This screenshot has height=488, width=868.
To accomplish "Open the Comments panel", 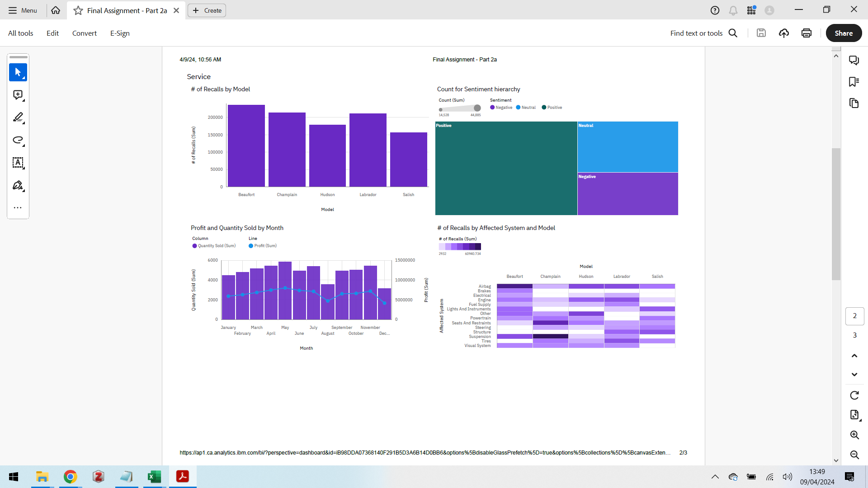I will point(854,60).
